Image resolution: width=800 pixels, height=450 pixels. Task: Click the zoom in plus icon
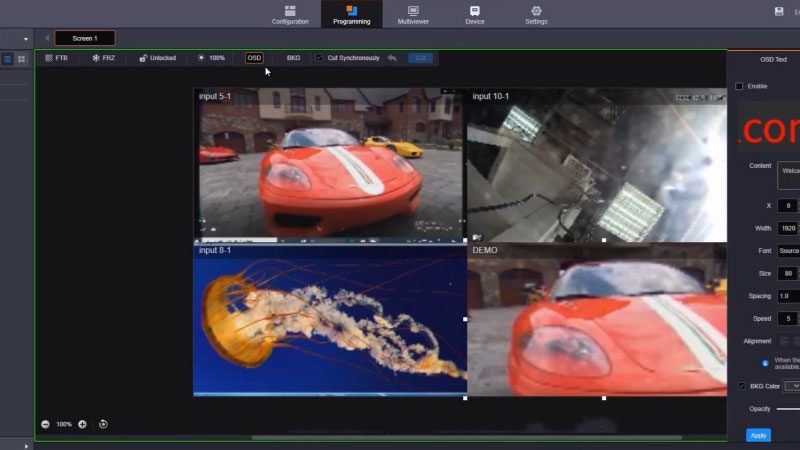coord(82,424)
